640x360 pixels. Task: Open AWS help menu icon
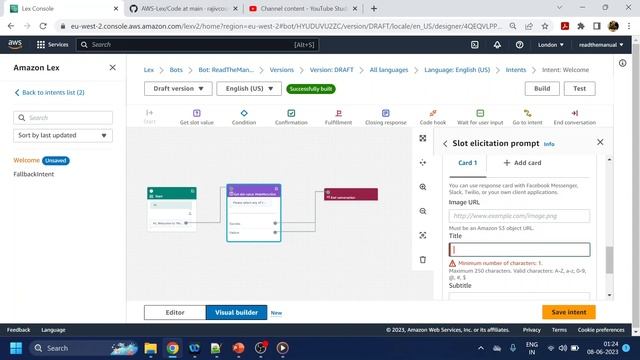(x=519, y=44)
